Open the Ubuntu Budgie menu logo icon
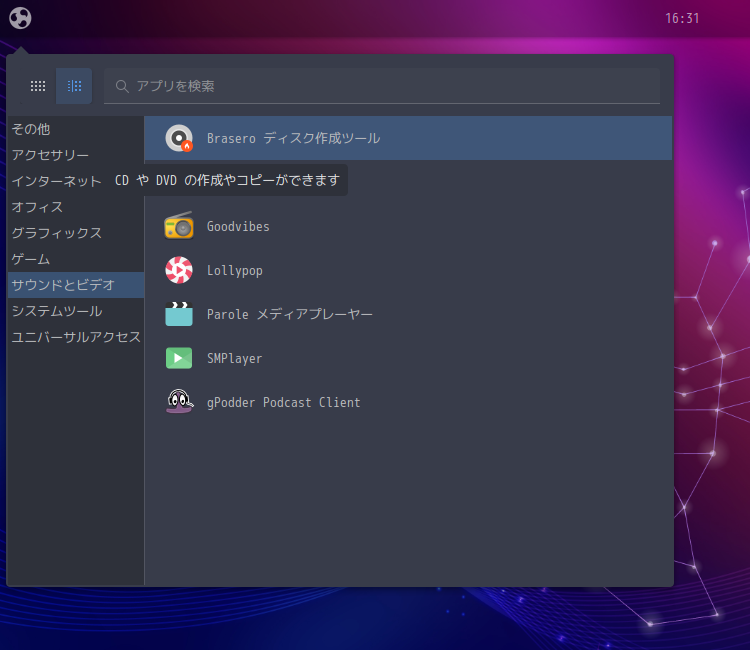The image size is (750, 650). pos(20,18)
